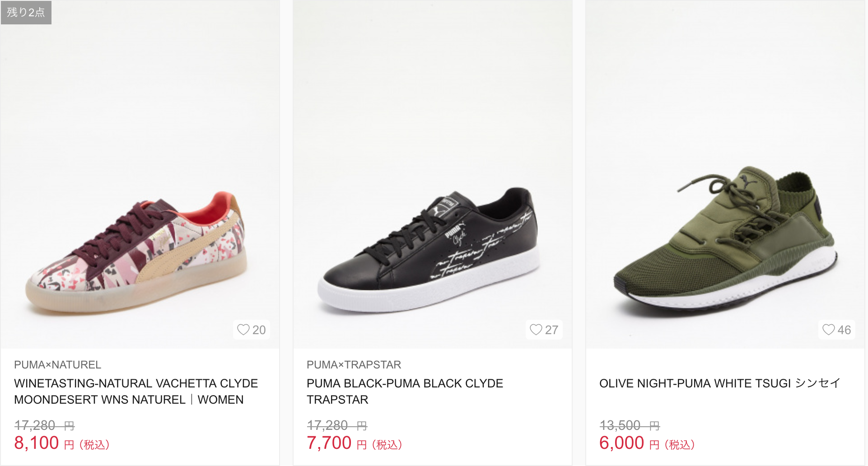Viewport: 868px width, 466px height.
Task: Click the like count 46
Action: click(x=844, y=330)
